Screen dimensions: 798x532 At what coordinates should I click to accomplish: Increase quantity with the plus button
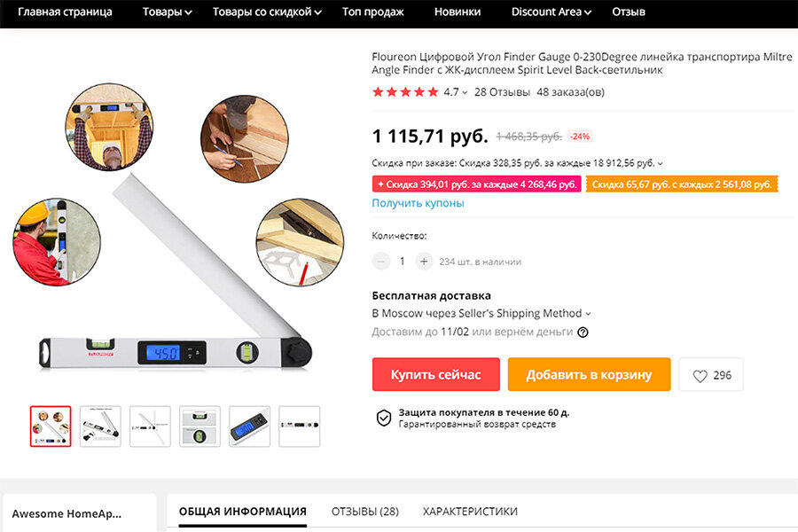pyautogui.click(x=424, y=262)
